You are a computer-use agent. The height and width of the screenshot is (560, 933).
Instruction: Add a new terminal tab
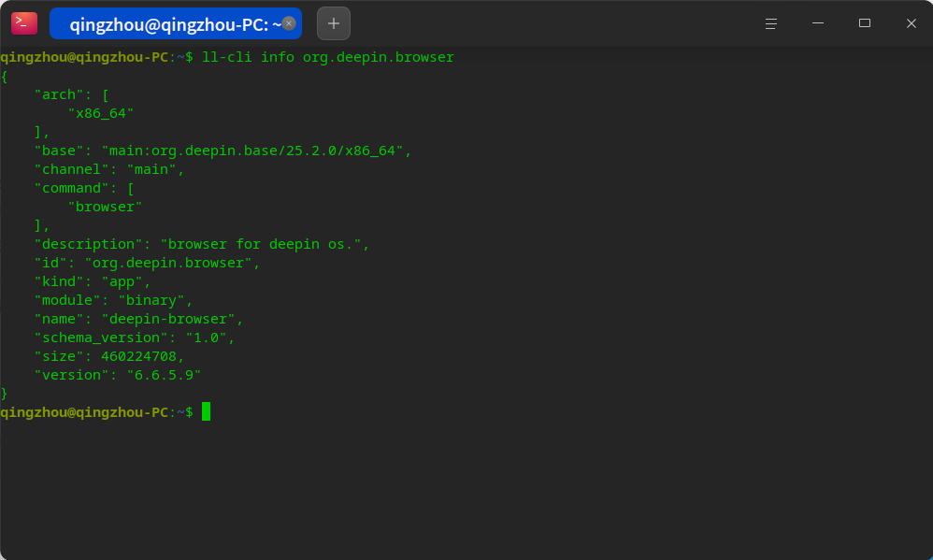[333, 23]
